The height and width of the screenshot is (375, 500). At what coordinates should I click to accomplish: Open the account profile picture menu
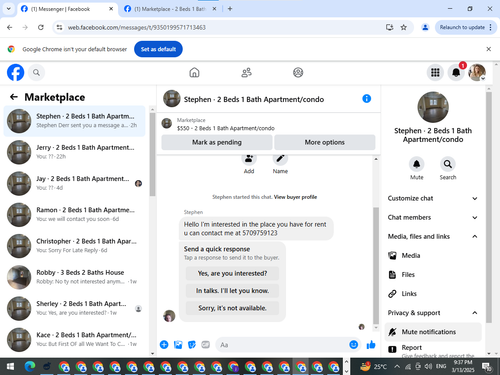(x=477, y=72)
